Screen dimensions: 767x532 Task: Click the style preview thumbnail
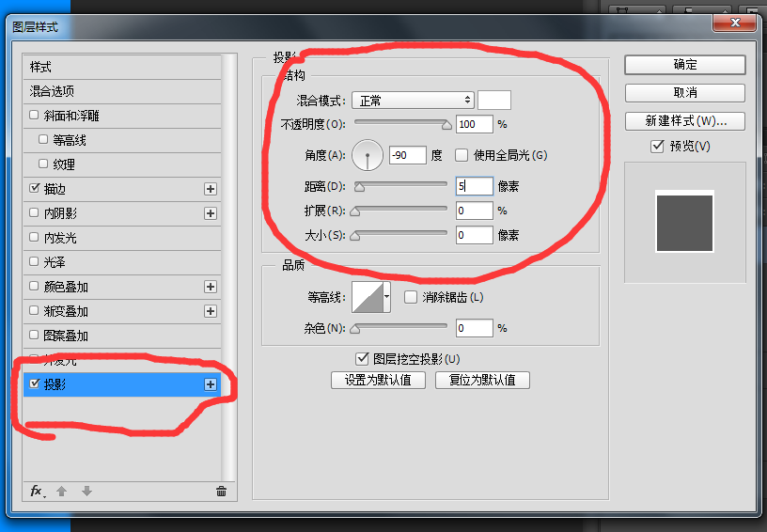click(x=684, y=223)
